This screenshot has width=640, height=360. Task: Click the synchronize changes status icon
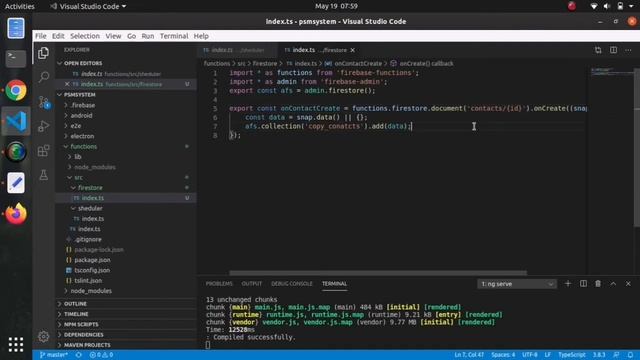pyautogui.click(x=79, y=355)
